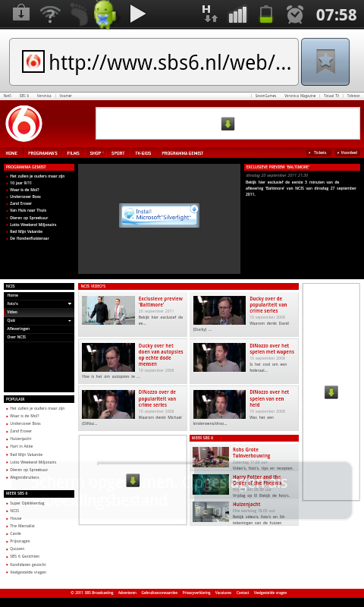The height and width of the screenshot is (607, 364).
Task: Tap the plugin download arrow in the lower middle ad
Action: coord(133,480)
